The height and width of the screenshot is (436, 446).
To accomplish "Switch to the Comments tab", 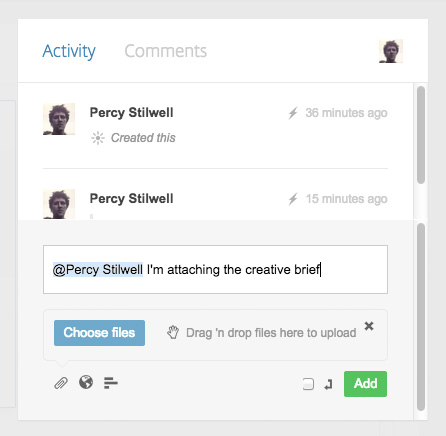I will tap(166, 51).
